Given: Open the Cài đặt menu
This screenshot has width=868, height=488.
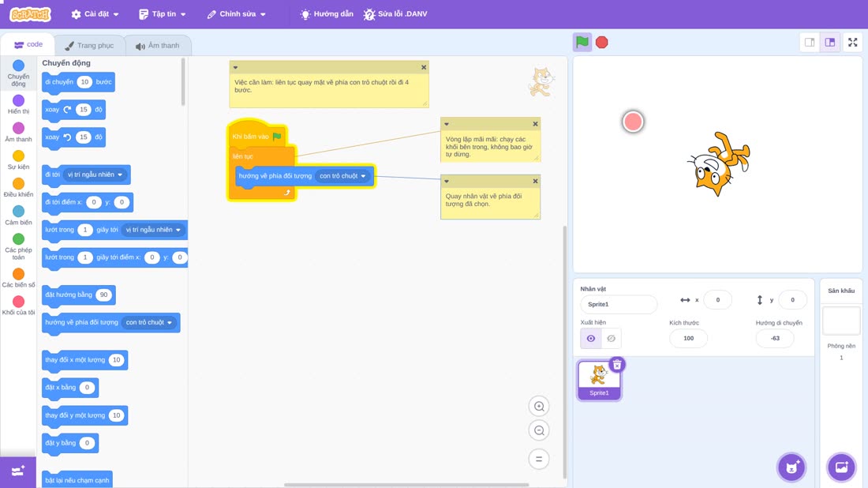Looking at the screenshot, I should click(x=95, y=14).
